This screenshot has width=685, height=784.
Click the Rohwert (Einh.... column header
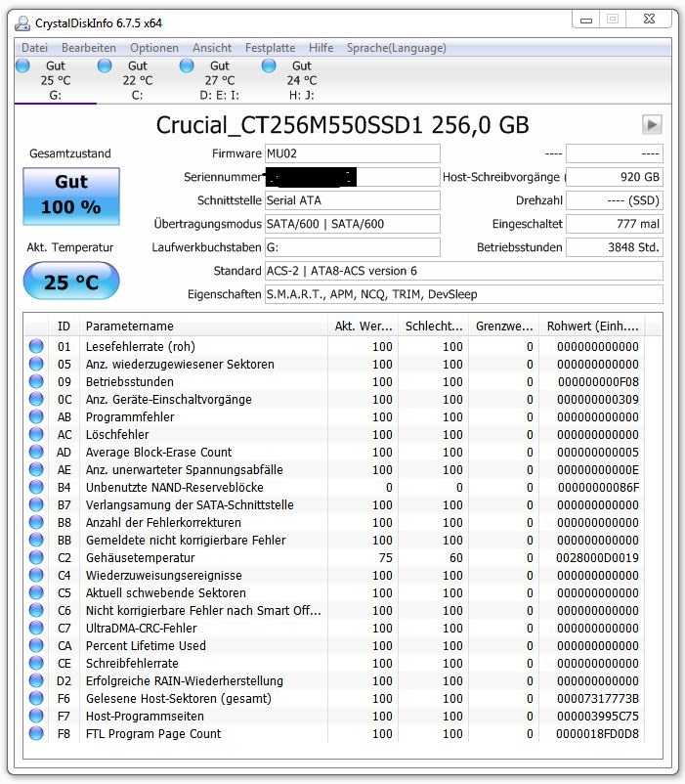592,326
